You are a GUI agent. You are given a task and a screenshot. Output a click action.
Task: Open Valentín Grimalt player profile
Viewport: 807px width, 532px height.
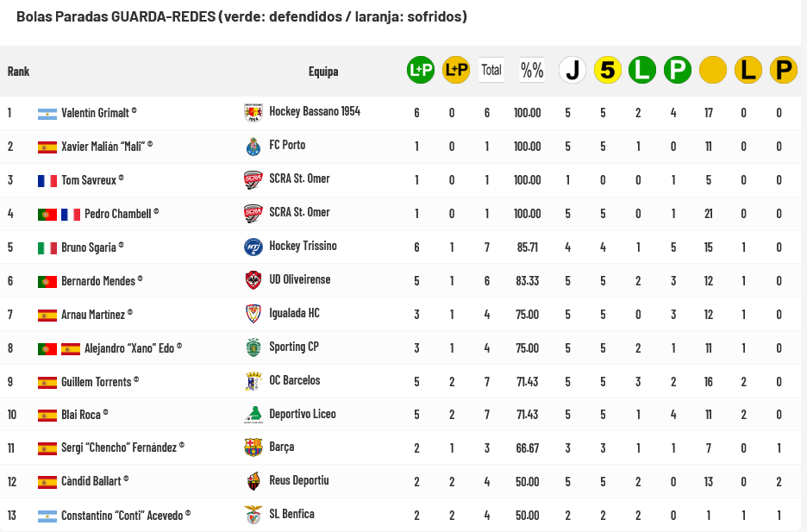(95, 112)
